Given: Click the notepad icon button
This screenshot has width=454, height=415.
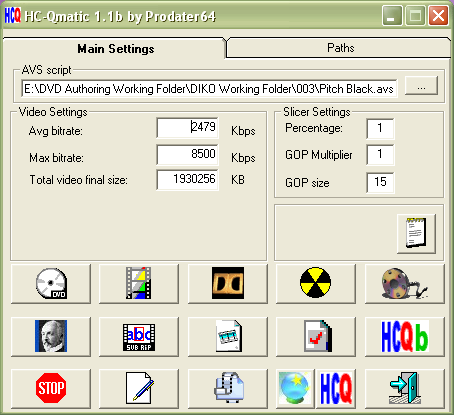Looking at the screenshot, I should 416,234.
